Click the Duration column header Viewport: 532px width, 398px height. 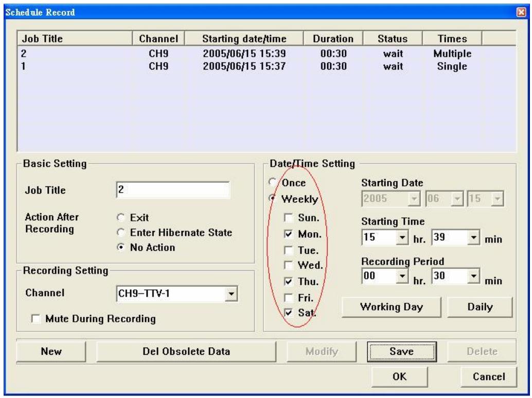pyautogui.click(x=333, y=39)
